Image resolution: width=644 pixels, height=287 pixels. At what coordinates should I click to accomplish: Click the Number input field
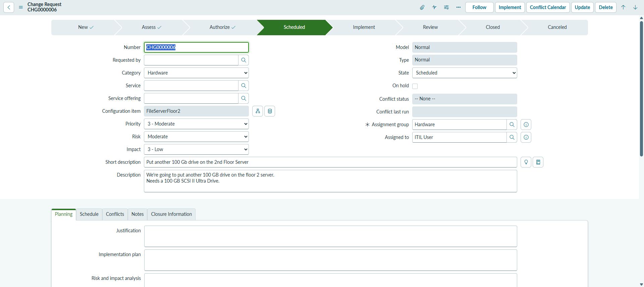(196, 47)
